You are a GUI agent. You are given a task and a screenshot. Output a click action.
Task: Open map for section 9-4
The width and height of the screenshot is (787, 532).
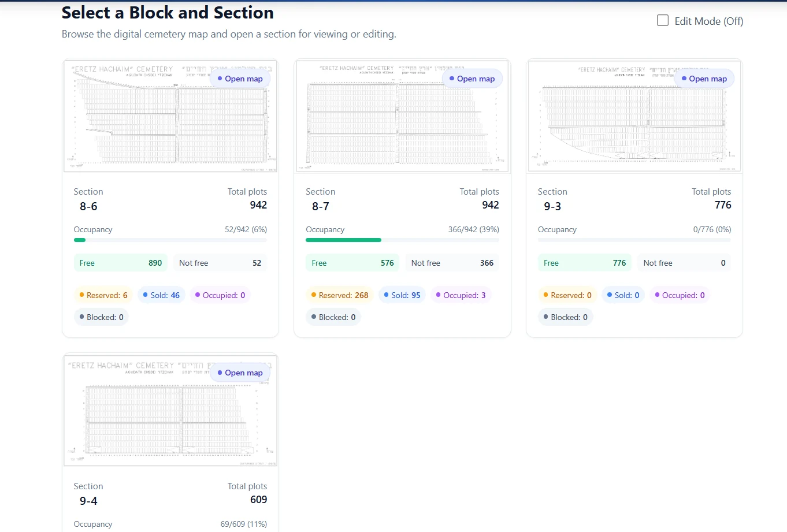coord(240,373)
